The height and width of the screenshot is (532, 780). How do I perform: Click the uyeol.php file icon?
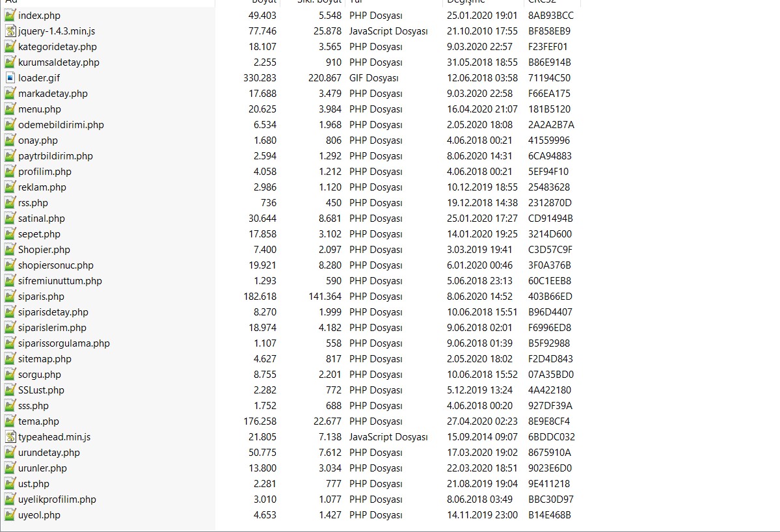click(x=10, y=515)
